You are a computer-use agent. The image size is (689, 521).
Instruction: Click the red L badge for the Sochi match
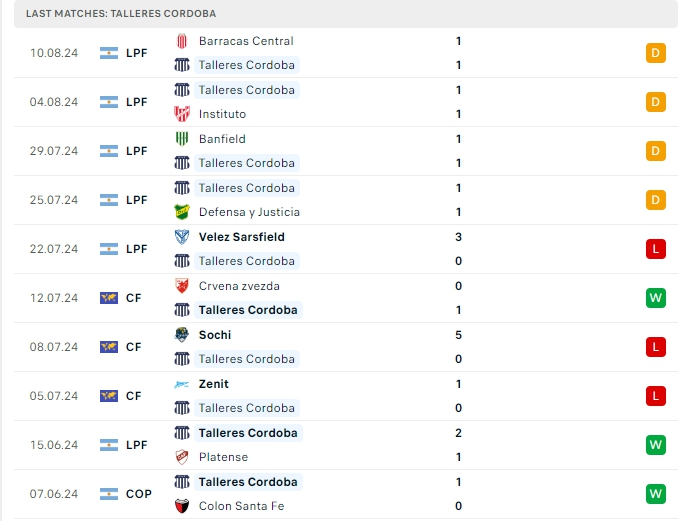click(656, 347)
